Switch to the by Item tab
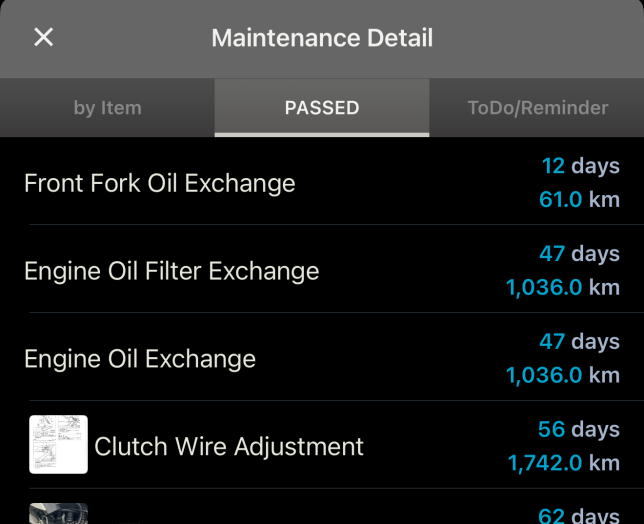Screen dimensions: 644x524 107,108
